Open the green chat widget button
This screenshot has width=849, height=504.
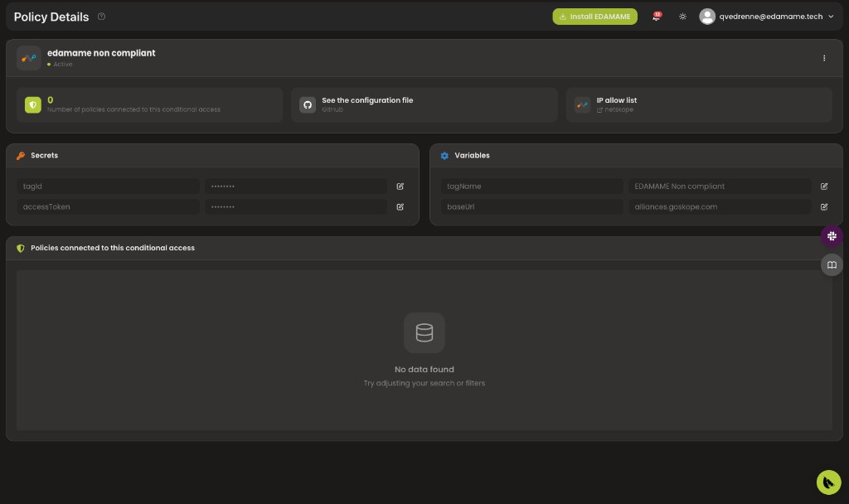tap(828, 482)
